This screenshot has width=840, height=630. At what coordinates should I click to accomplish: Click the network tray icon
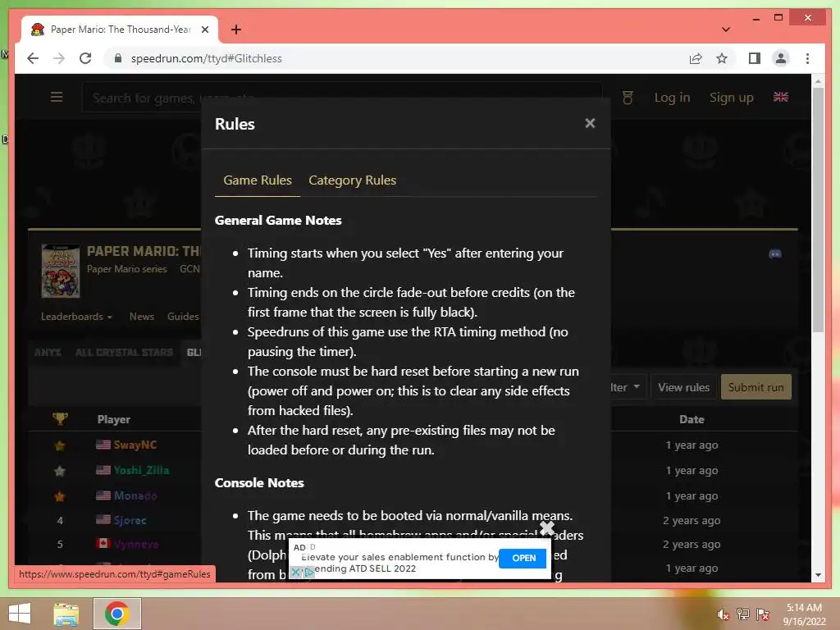(x=743, y=614)
